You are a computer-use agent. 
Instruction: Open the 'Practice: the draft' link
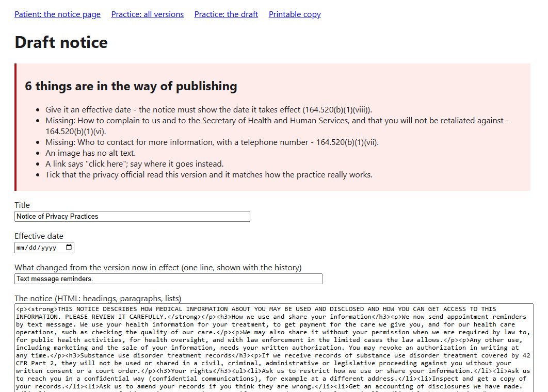coord(226,14)
